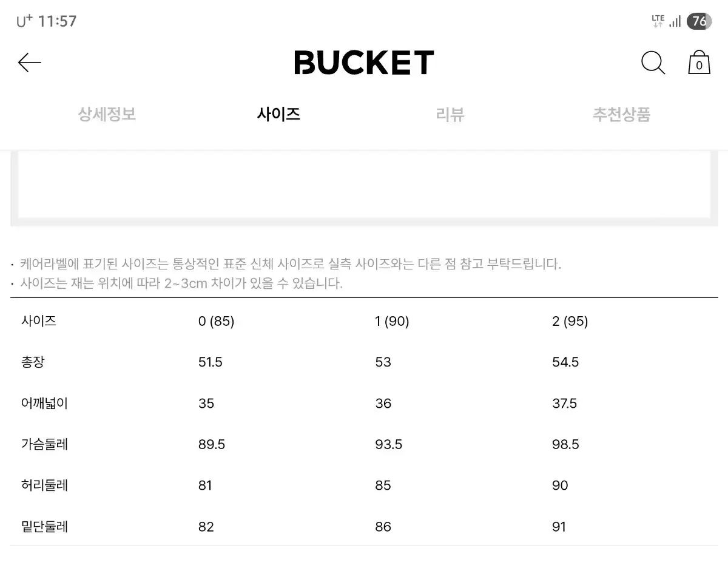Tap the 어깨넓이 row label
The width and height of the screenshot is (728, 582).
point(44,404)
